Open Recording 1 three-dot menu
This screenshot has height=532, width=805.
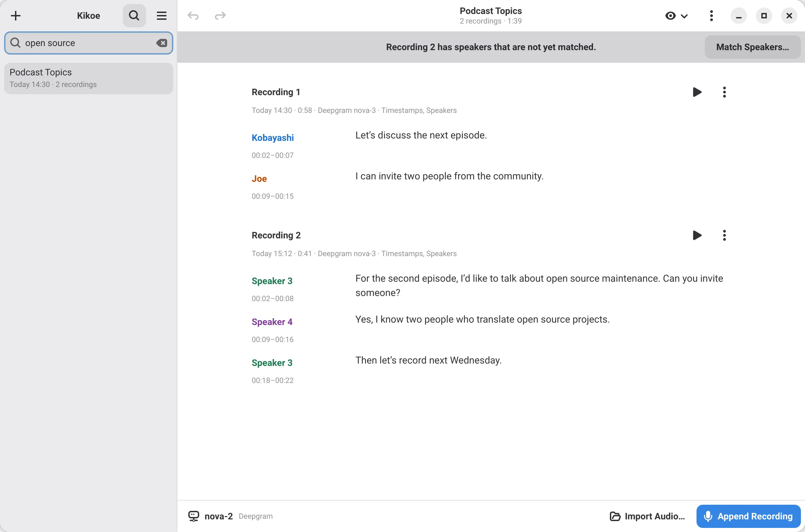724,92
